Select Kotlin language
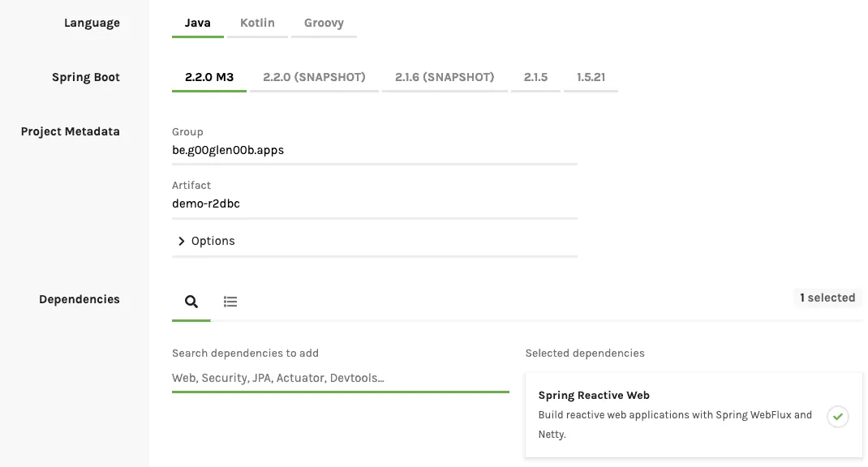 [257, 24]
